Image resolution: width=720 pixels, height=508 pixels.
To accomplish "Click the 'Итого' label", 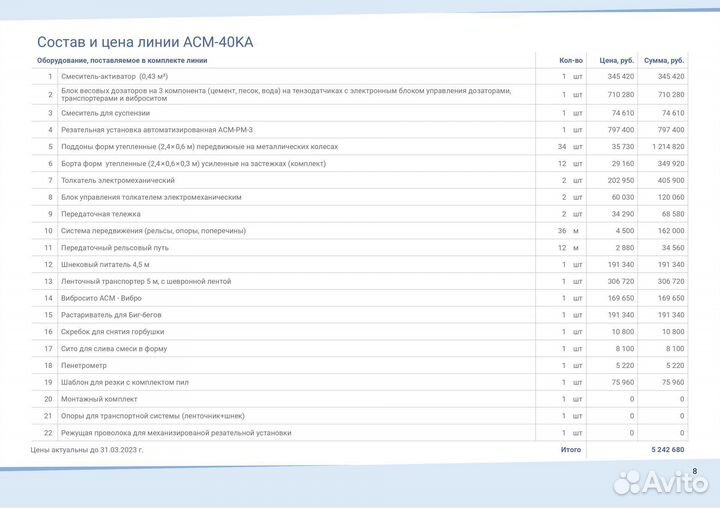I will click(571, 450).
